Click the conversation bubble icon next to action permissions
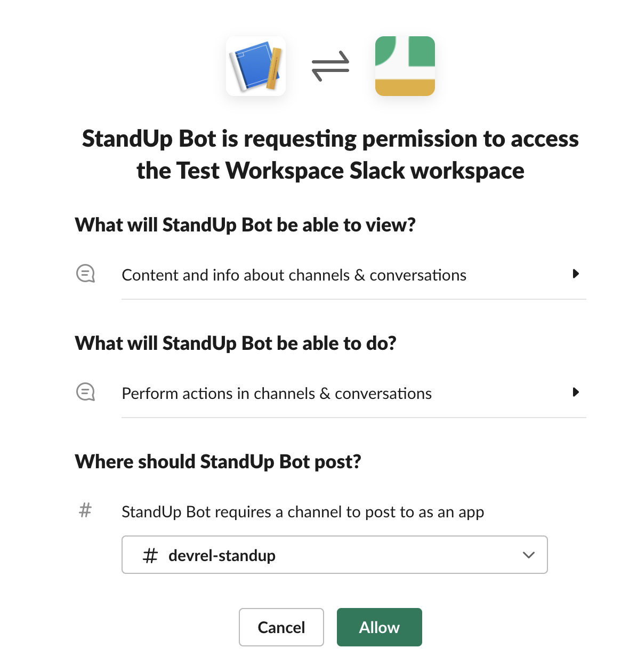 (x=85, y=392)
